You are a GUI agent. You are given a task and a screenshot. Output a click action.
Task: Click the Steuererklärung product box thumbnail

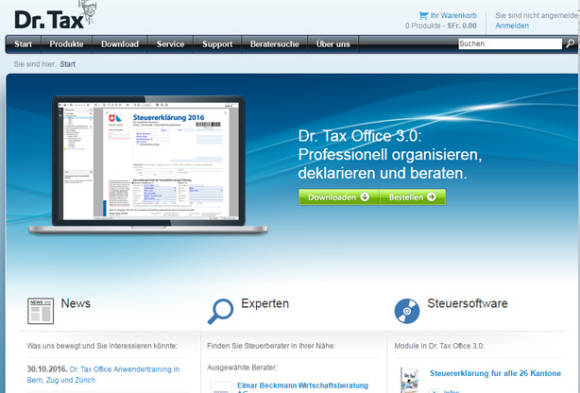(x=409, y=380)
